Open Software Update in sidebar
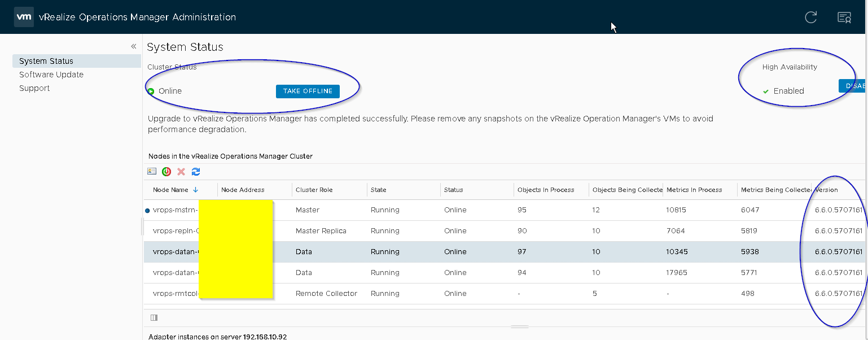Image resolution: width=868 pixels, height=340 pixels. point(51,75)
